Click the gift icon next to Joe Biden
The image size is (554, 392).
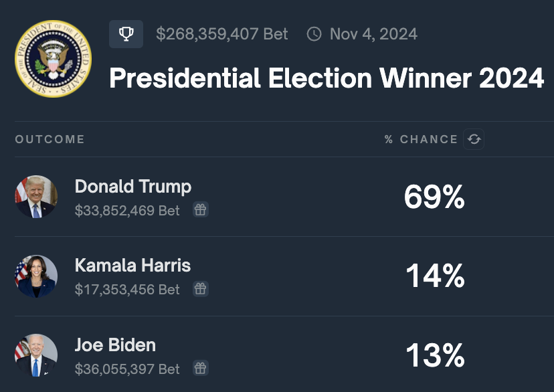[x=201, y=368]
